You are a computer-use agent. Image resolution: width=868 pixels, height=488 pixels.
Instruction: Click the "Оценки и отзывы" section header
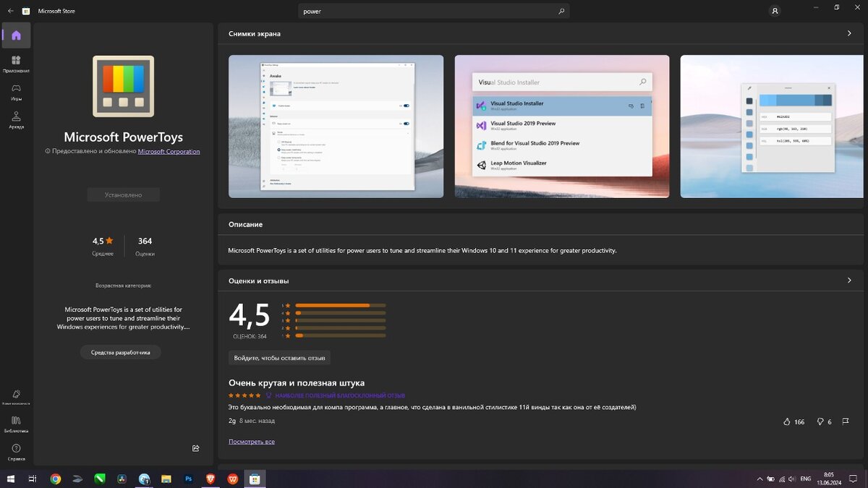point(258,281)
